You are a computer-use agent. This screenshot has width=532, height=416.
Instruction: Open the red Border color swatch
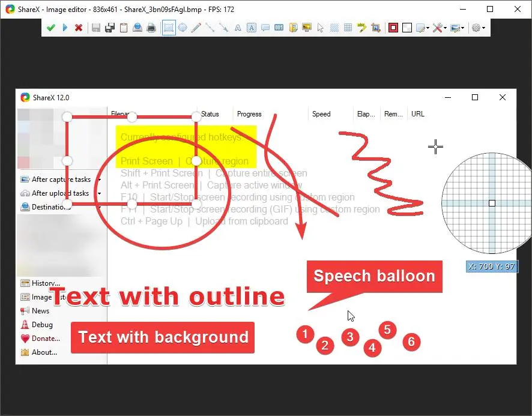pyautogui.click(x=393, y=28)
